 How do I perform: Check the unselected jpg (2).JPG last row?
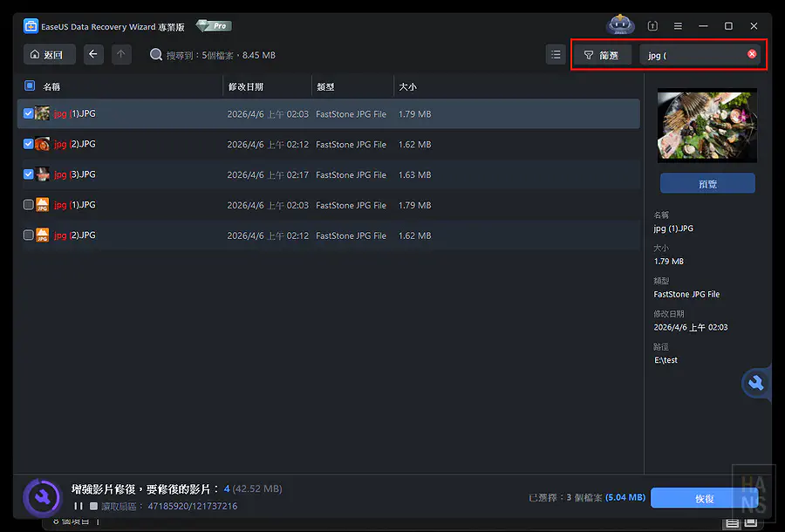29,235
